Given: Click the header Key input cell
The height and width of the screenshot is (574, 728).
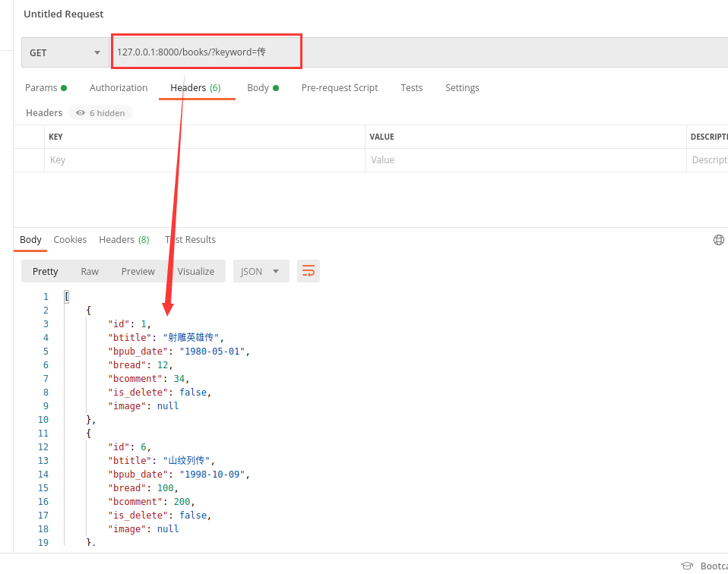Looking at the screenshot, I should (x=204, y=160).
